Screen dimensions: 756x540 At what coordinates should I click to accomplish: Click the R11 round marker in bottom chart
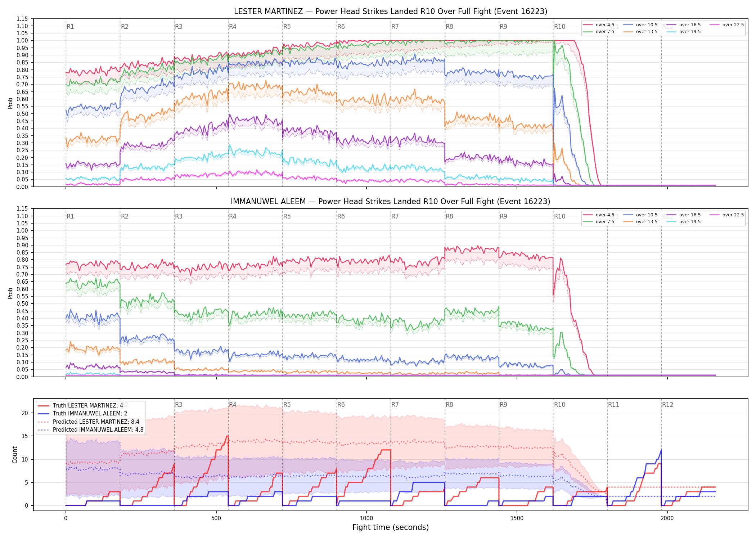(x=614, y=405)
